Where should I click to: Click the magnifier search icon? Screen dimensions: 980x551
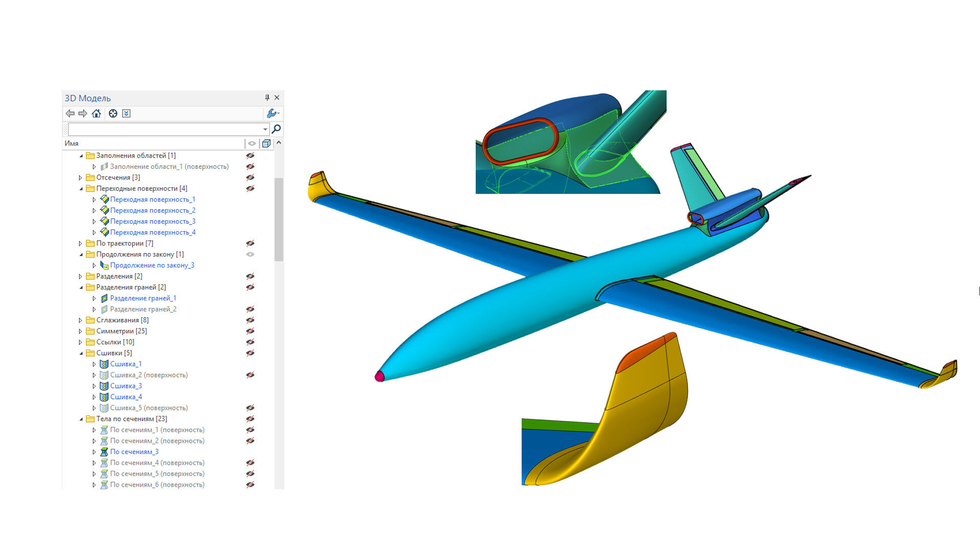coord(276,129)
